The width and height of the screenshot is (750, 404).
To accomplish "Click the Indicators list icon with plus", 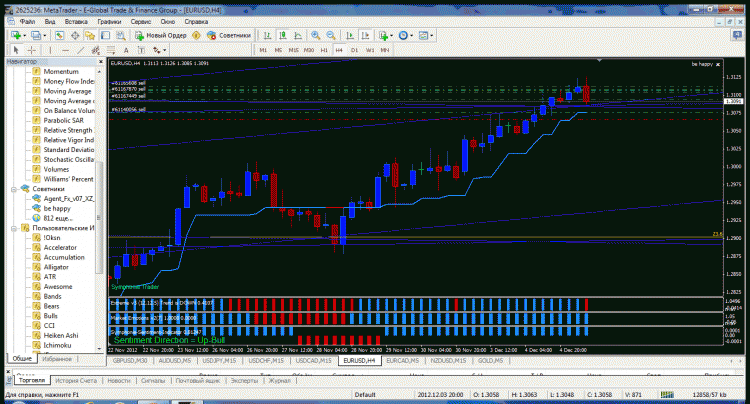I will coord(383,35).
